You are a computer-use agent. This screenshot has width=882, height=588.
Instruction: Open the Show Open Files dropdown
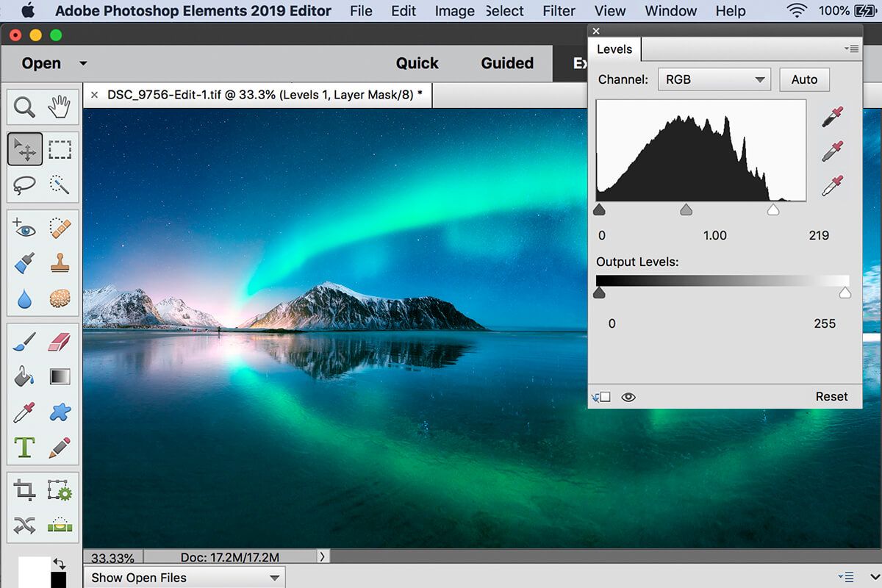click(x=183, y=578)
